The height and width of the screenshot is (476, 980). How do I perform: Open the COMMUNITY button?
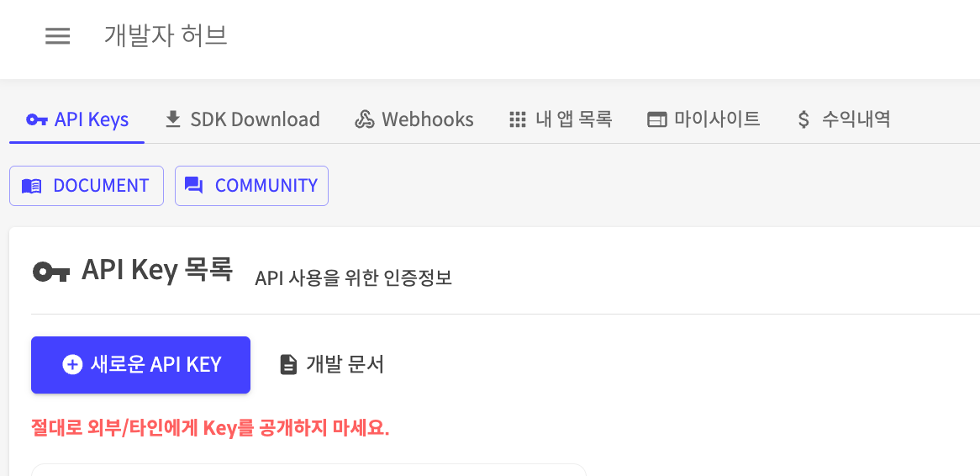pos(251,186)
